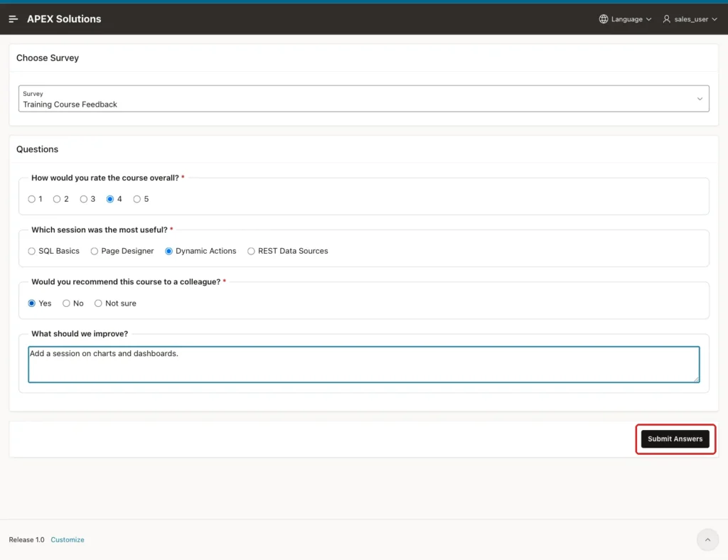Open the Customize link in footer
The width and height of the screenshot is (728, 560).
(x=68, y=539)
